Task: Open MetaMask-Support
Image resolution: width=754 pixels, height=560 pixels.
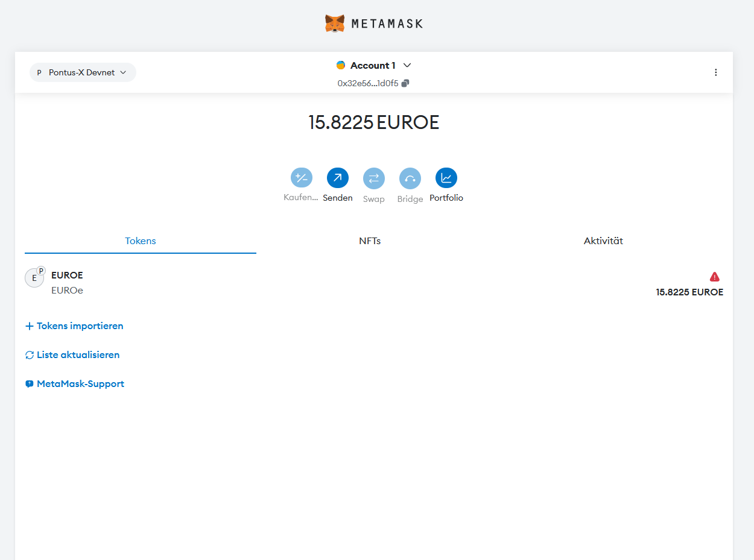Action: pos(74,383)
